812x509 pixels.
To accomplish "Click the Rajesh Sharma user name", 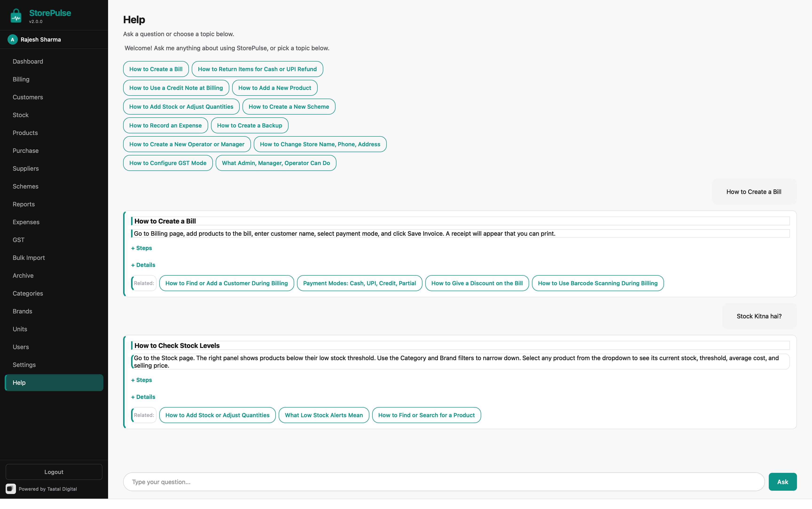I will tap(41, 39).
